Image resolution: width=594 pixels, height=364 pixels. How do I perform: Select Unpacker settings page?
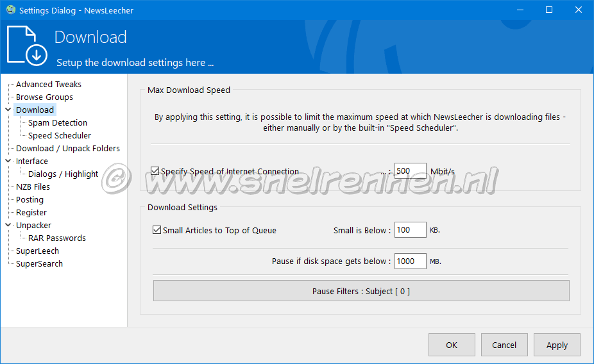coord(33,226)
